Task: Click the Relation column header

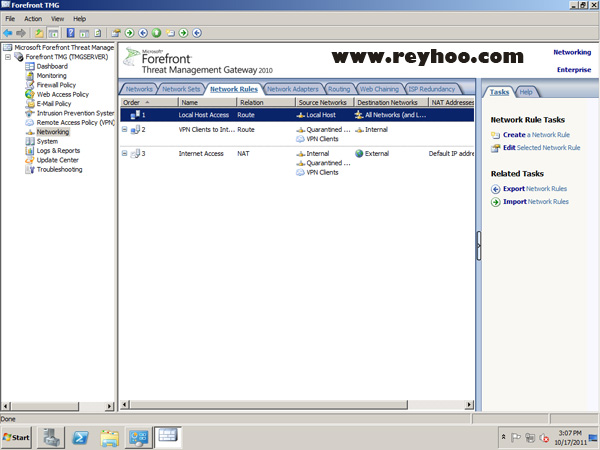Action: pyautogui.click(x=266, y=103)
